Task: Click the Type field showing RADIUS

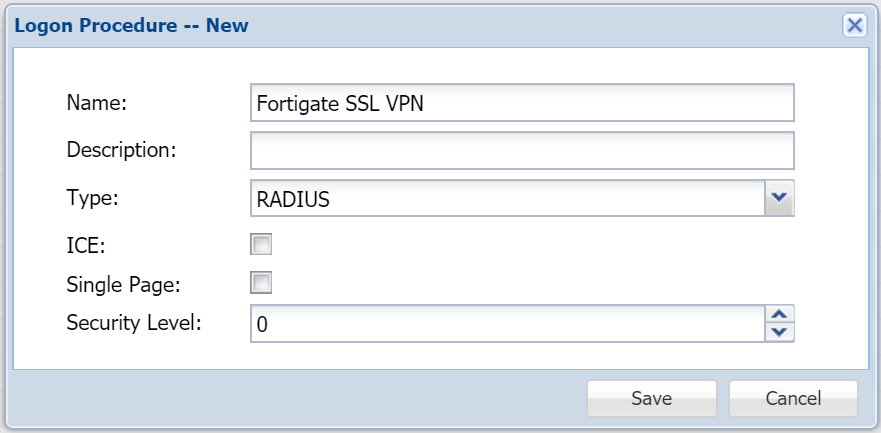Action: [507, 199]
